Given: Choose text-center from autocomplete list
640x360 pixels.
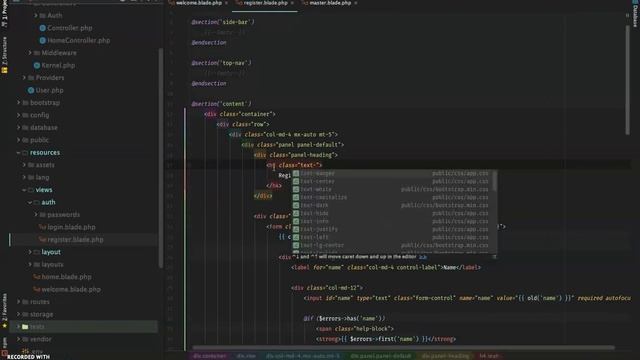Looking at the screenshot, I should point(394,182).
